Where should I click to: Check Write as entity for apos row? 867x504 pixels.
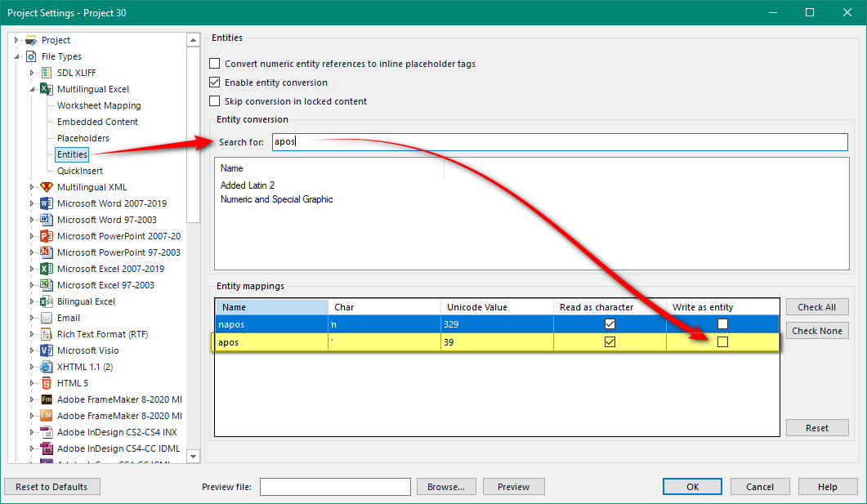pyautogui.click(x=722, y=342)
